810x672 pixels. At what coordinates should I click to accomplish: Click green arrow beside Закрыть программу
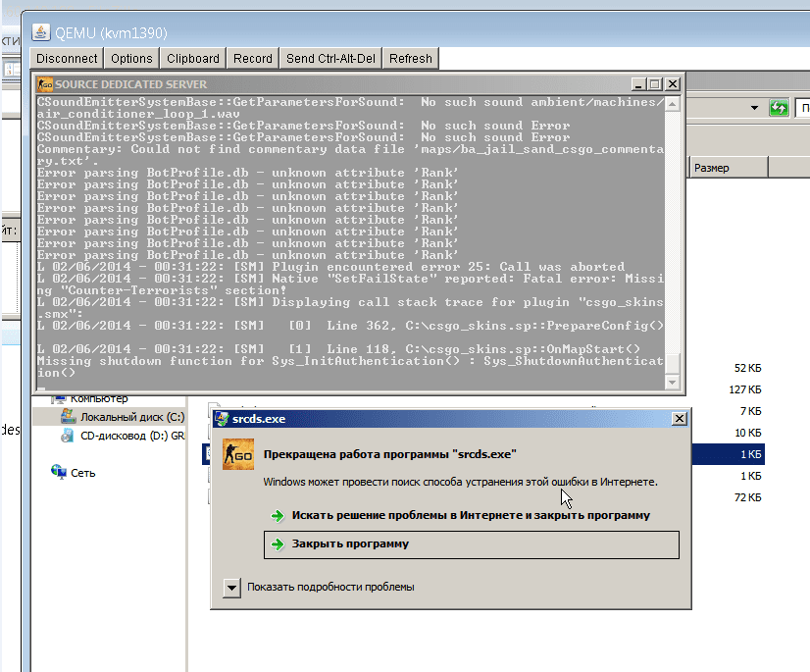278,544
